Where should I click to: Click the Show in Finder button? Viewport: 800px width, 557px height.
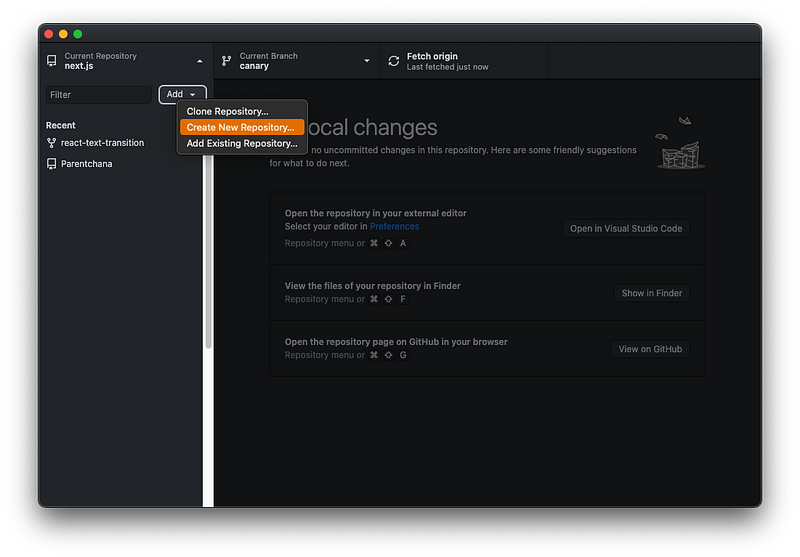(x=652, y=293)
